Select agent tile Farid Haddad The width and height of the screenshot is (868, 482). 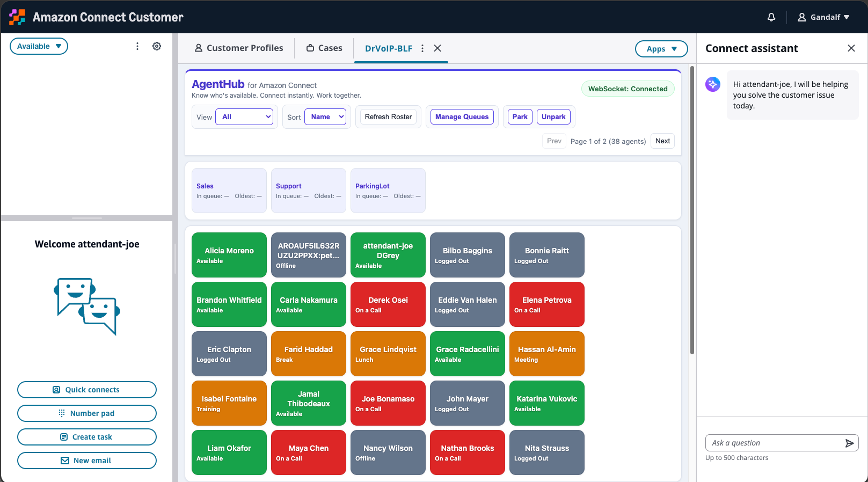(x=309, y=354)
